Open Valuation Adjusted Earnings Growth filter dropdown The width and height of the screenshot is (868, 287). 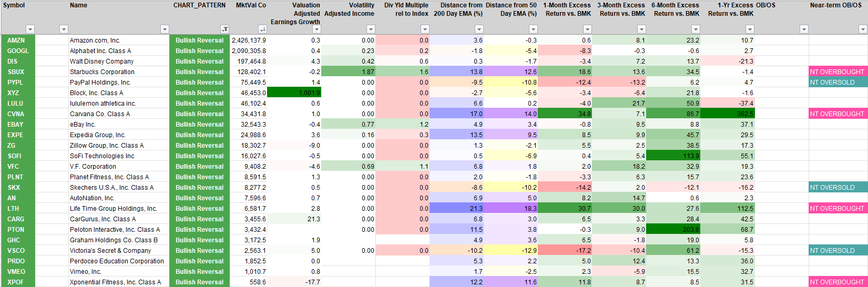coord(316,29)
